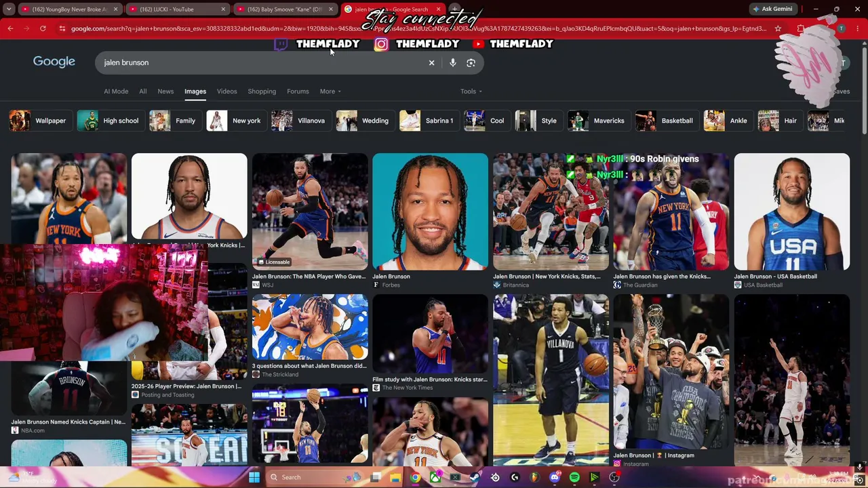Click the Google logo to go home
The width and height of the screenshot is (868, 488).
pyautogui.click(x=54, y=62)
